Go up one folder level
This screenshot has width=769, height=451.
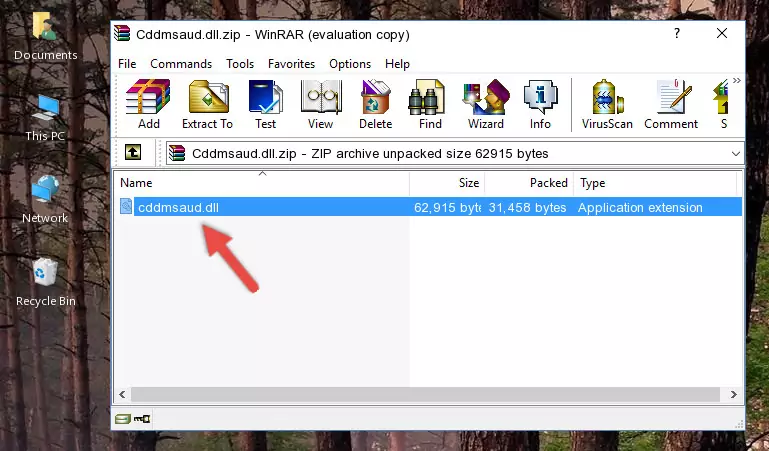click(133, 153)
